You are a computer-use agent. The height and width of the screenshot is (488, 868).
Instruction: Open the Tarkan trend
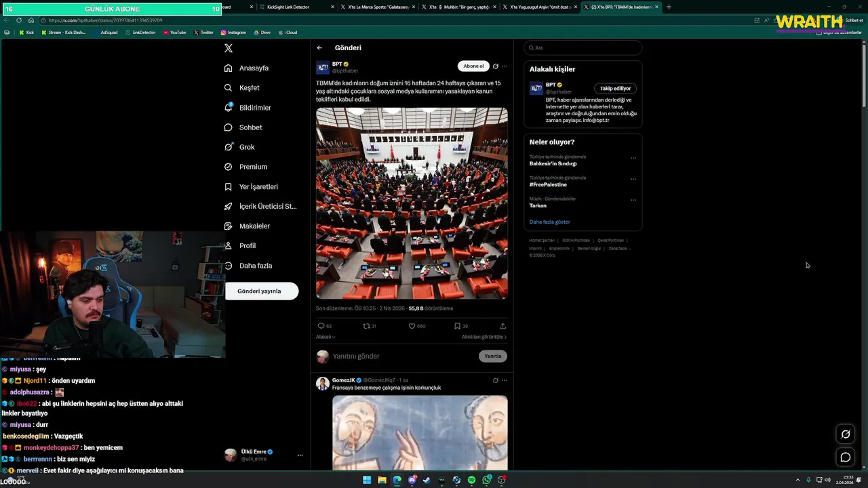click(x=538, y=205)
